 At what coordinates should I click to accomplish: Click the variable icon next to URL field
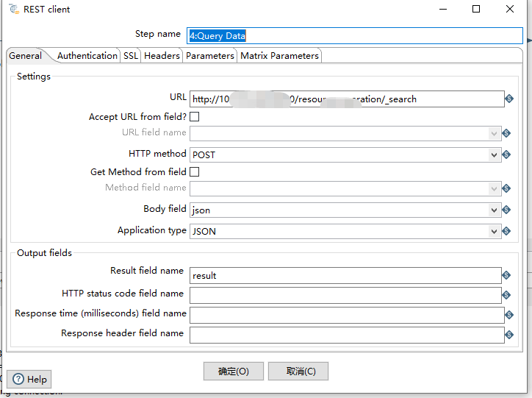coord(509,99)
